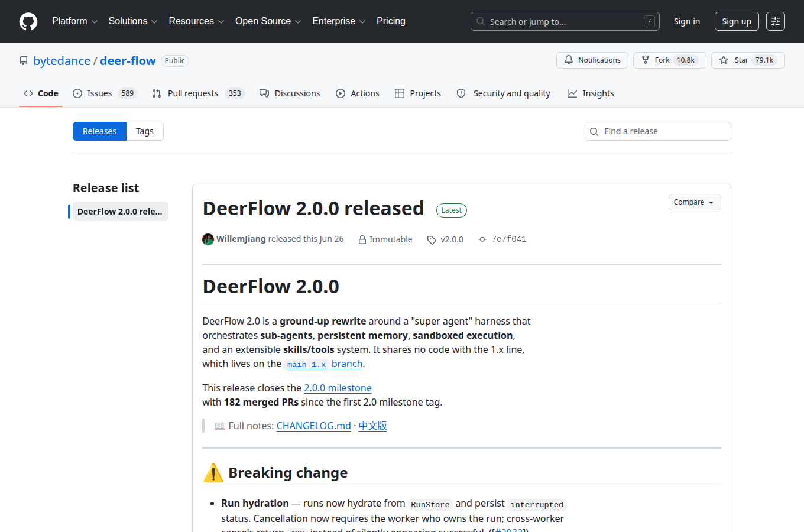Switch to the Projects tab
Viewport: 804px width, 532px height.
(x=418, y=93)
